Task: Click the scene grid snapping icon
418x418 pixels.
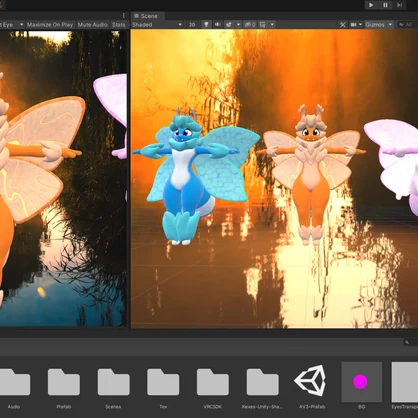Action: click(263, 25)
